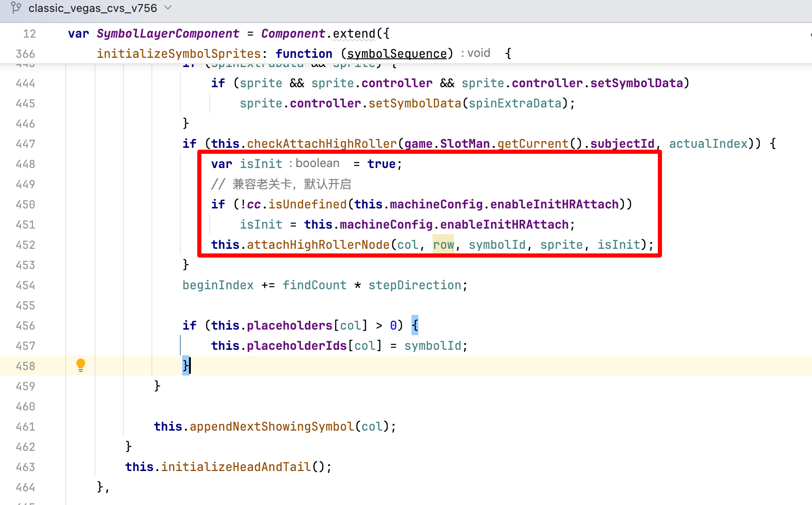Click the highlighted opening brace on line 456
812x505 pixels.
click(415, 325)
